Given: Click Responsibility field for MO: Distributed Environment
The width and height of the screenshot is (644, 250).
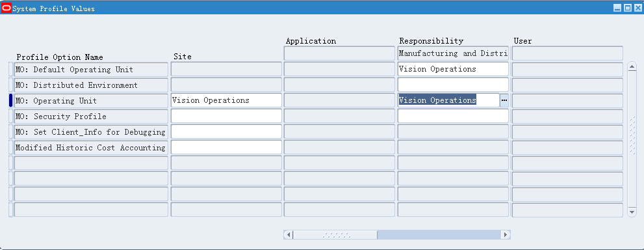Looking at the screenshot, I should 453,85.
